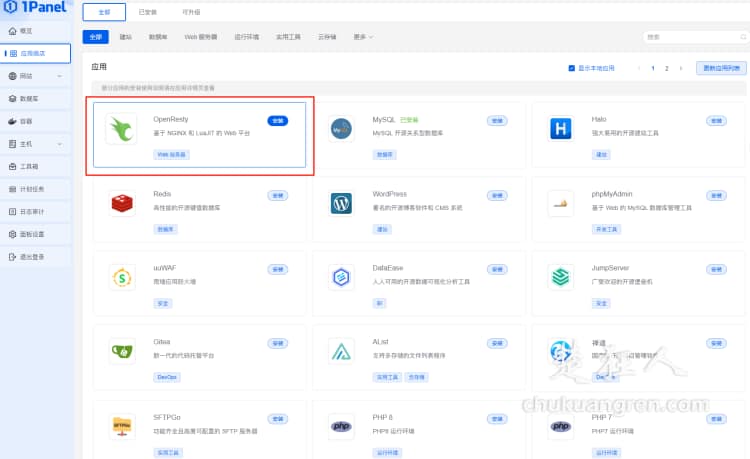This screenshot has width=750, height=459.
Task: Open the 数据库 section in sidebar
Action: tap(24, 98)
